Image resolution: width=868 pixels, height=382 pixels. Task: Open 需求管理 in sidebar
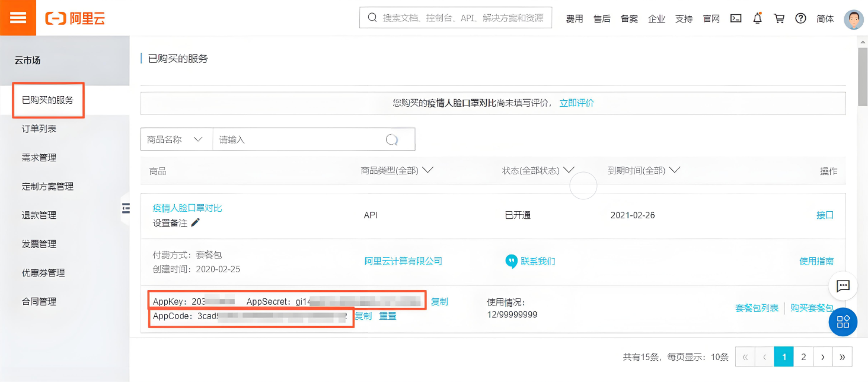pos(39,157)
